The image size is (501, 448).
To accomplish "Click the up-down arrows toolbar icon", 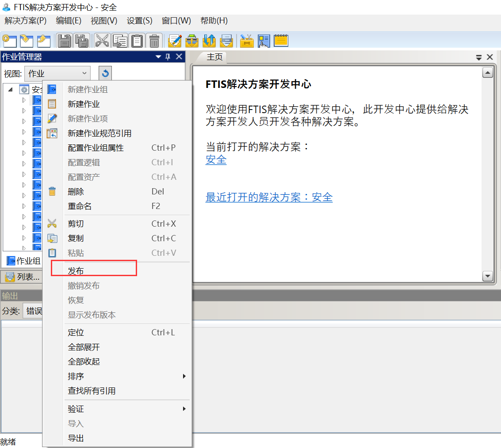I will (x=209, y=41).
